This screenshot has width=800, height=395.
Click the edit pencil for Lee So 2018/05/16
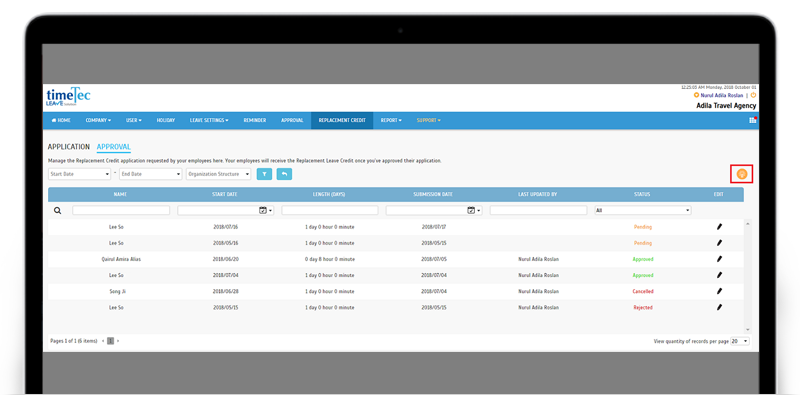point(719,243)
